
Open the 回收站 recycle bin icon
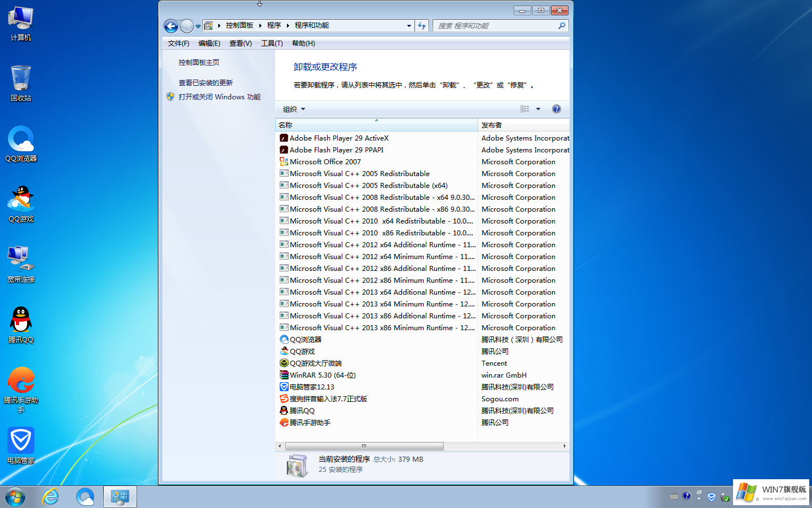coord(21,83)
